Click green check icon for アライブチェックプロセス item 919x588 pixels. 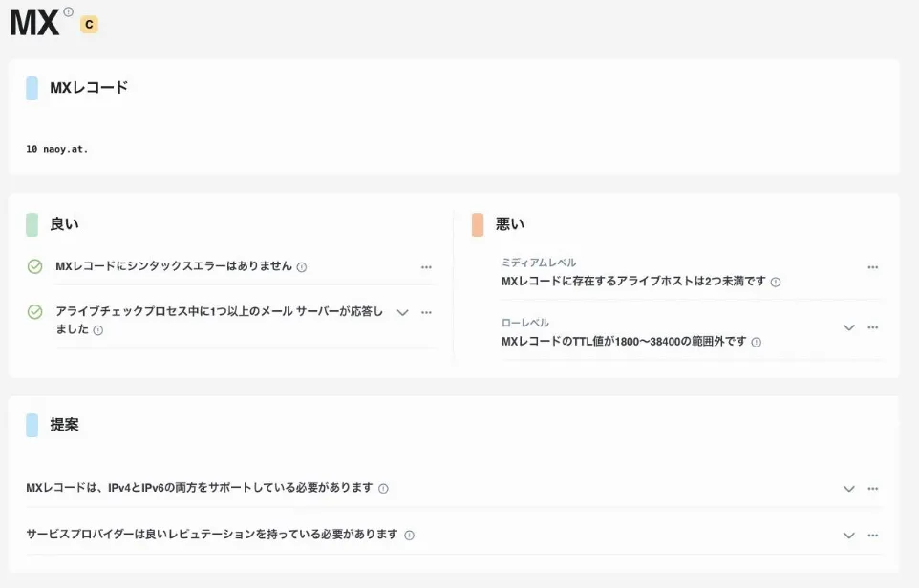(x=35, y=312)
